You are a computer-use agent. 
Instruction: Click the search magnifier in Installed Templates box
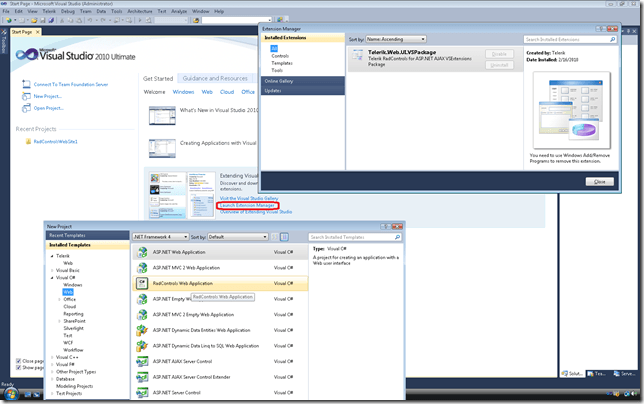pos(397,237)
